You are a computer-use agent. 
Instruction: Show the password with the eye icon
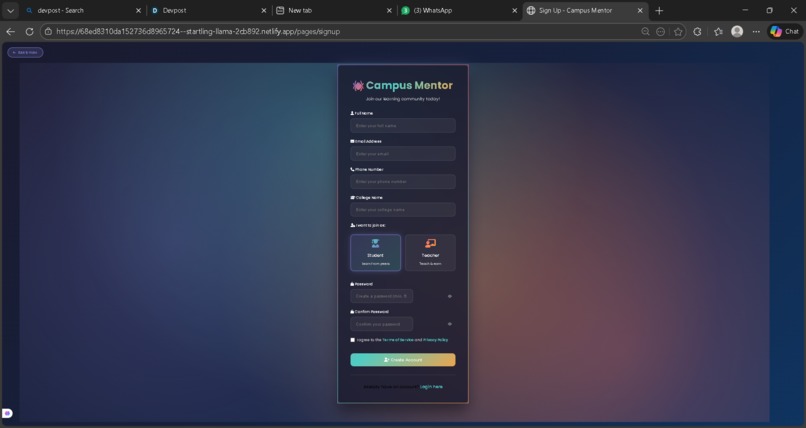tap(450, 296)
